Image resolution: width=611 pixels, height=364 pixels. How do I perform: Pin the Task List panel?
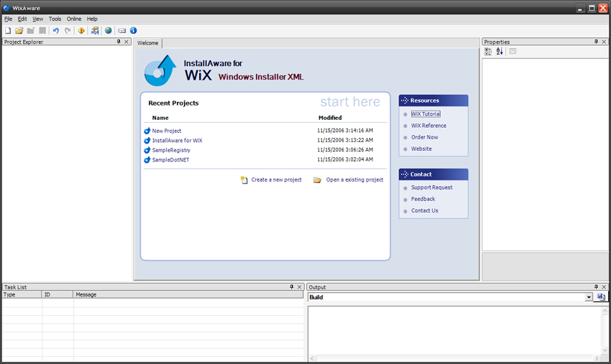291,287
